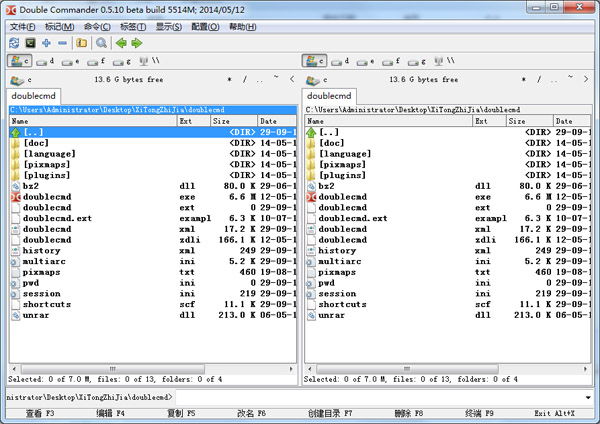The width and height of the screenshot is (600, 424).
Task: Open the 标记(M) menu
Action: [59, 27]
